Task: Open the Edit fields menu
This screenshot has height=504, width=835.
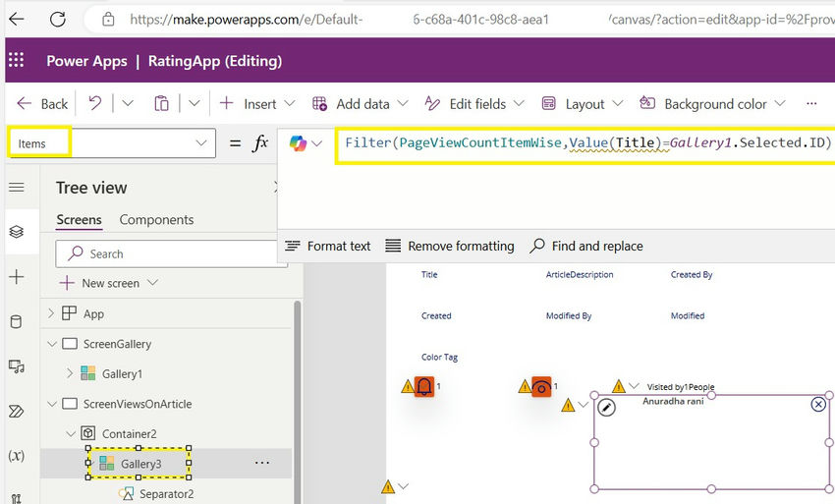Action: click(474, 104)
